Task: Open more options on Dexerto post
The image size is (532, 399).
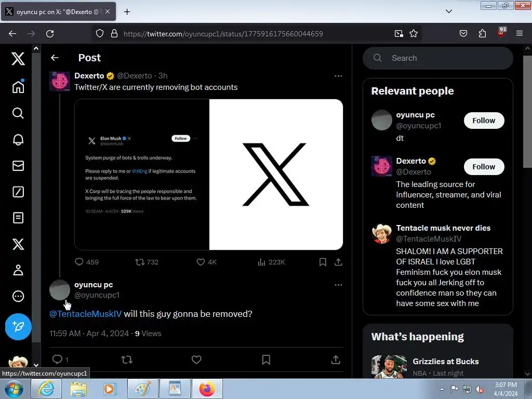Action: click(338, 76)
